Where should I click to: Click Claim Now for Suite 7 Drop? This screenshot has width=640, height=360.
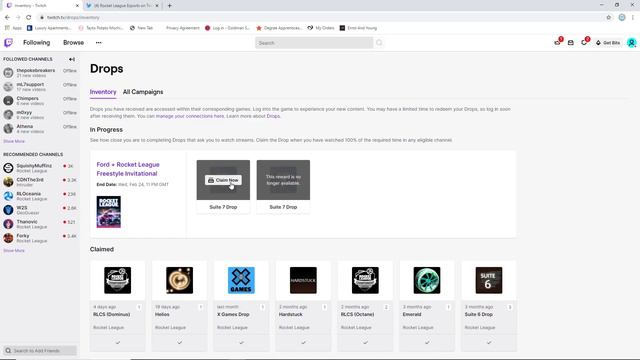coord(223,180)
